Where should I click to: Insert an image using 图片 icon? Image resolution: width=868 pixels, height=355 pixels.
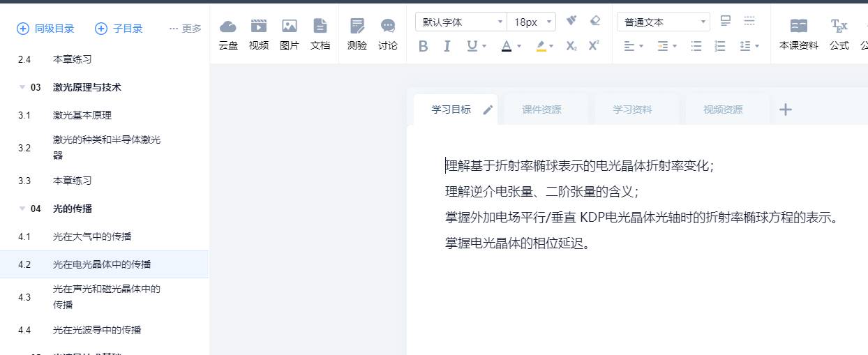tap(289, 27)
